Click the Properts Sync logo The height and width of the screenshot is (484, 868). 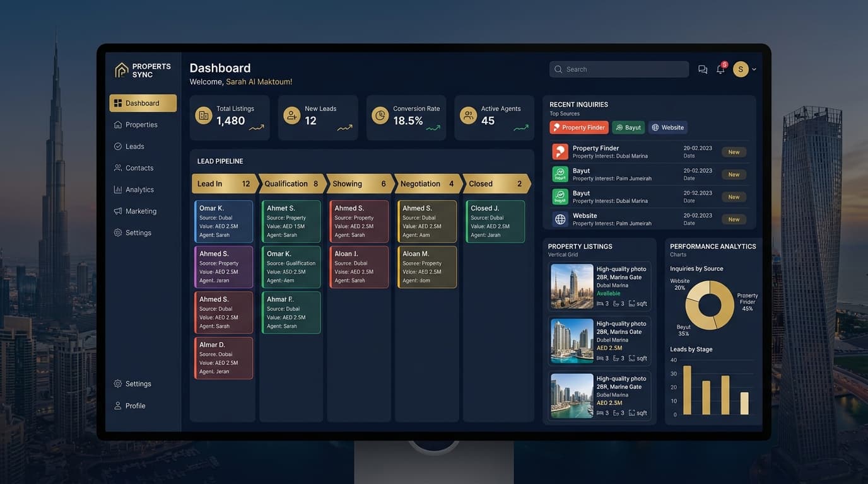143,70
